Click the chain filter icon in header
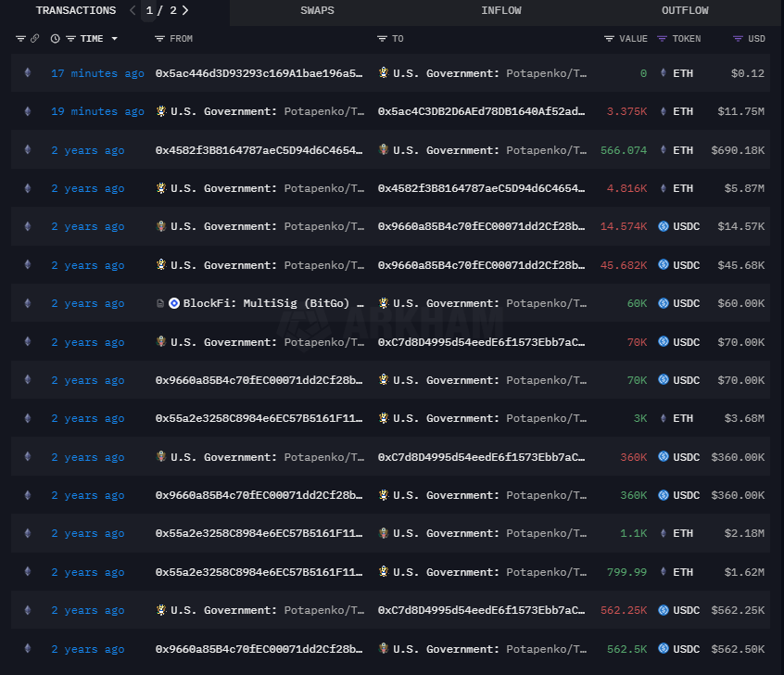The width and height of the screenshot is (784, 675). [x=20, y=39]
